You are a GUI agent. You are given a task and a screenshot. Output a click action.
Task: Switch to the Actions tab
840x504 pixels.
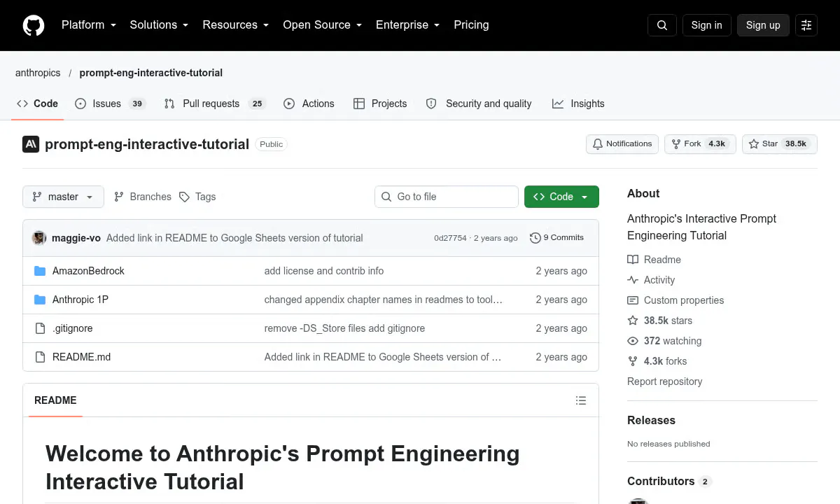(309, 104)
